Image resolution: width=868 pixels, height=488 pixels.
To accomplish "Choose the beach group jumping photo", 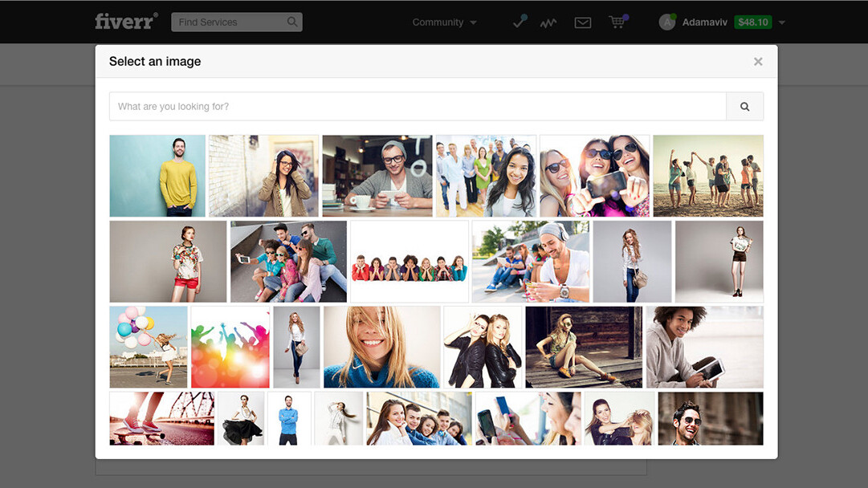I will (707, 176).
